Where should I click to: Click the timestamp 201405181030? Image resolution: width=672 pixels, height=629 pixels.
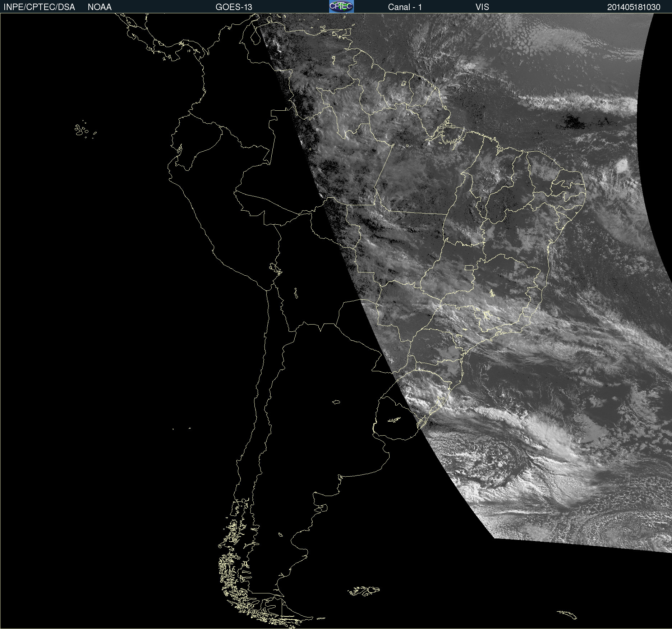click(634, 7)
